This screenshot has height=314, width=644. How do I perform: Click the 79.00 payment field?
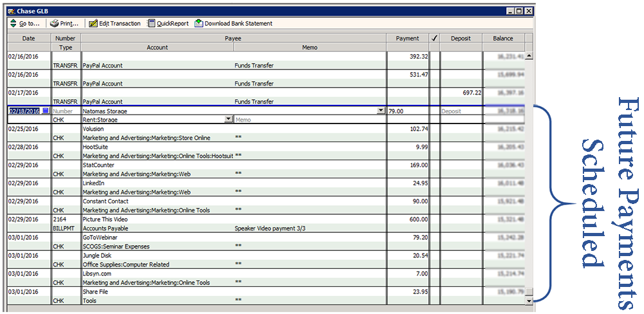(x=407, y=111)
